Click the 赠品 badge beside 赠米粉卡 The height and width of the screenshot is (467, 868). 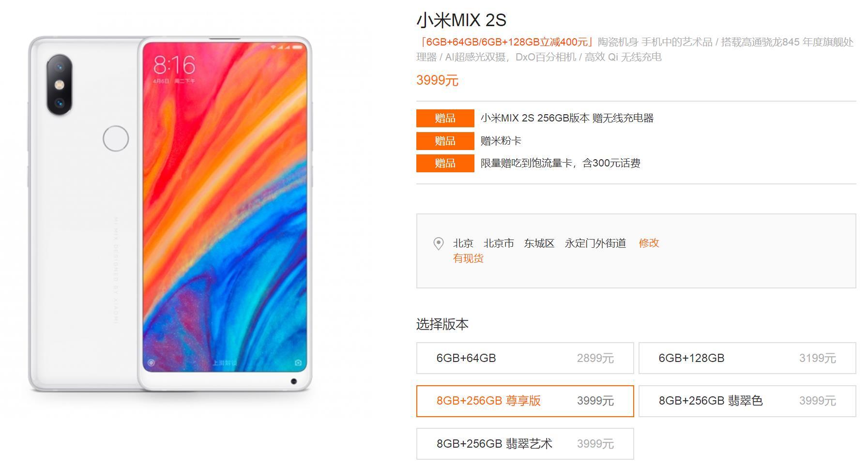click(445, 141)
